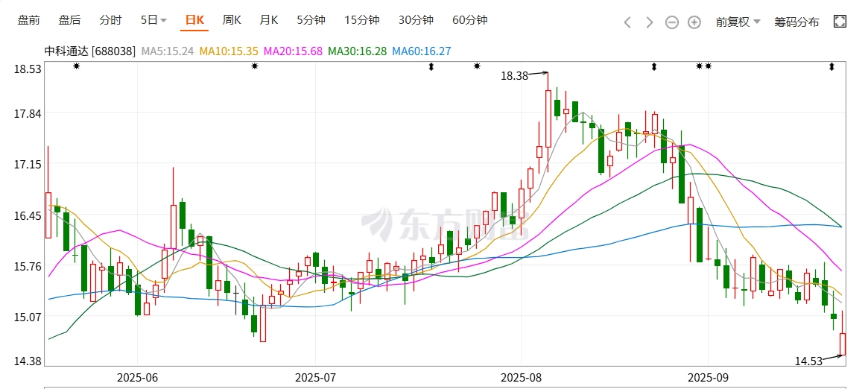
Task: Click the MA20:15.68 indicator label
Action: [x=293, y=51]
